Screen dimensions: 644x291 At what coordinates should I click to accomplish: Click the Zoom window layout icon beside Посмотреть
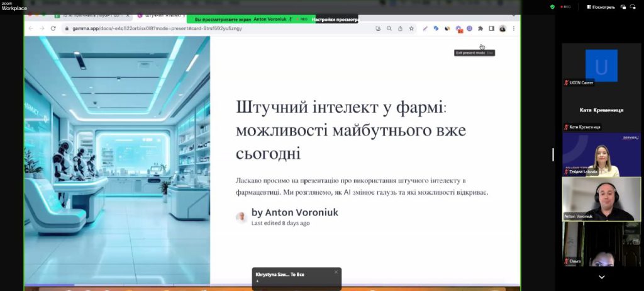(x=623, y=6)
